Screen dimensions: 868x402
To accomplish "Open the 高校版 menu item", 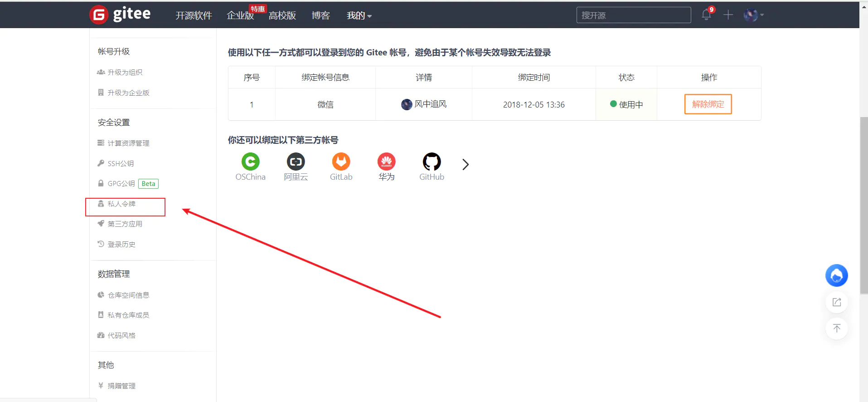I will [x=282, y=15].
